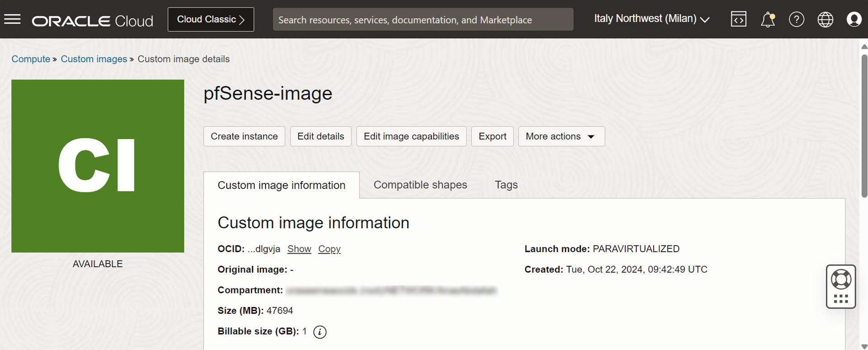The height and width of the screenshot is (350, 868).
Task: Show the full OCID
Action: pyautogui.click(x=299, y=249)
